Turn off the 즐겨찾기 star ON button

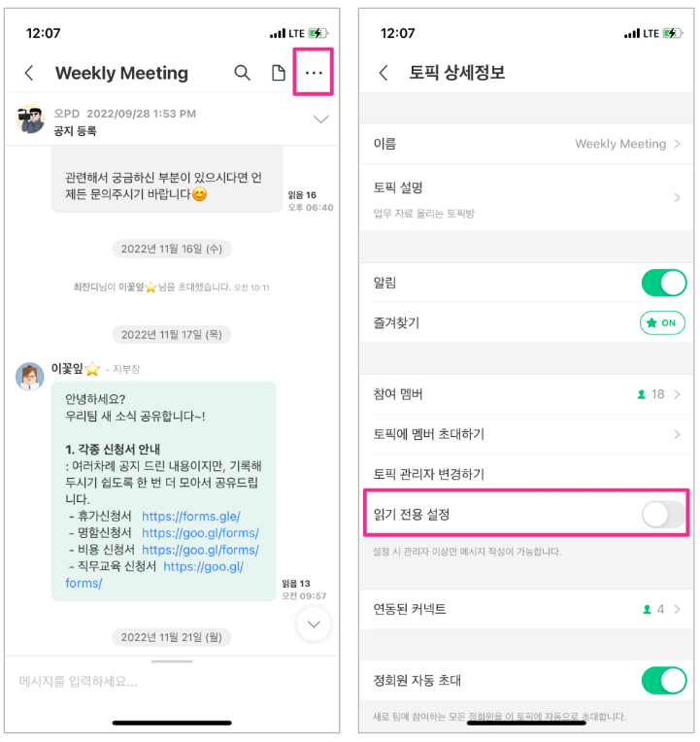pos(662,322)
